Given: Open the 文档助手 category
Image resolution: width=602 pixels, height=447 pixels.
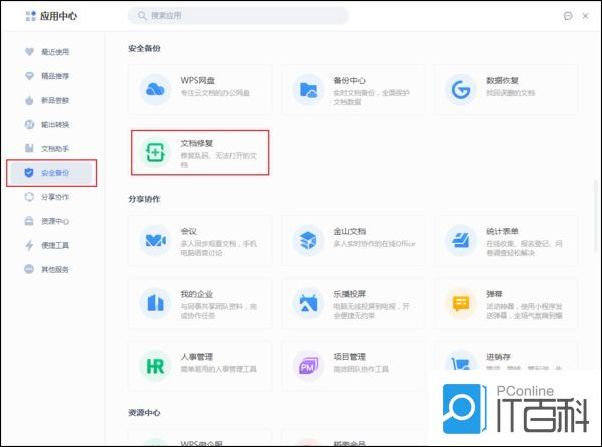Looking at the screenshot, I should [x=51, y=149].
